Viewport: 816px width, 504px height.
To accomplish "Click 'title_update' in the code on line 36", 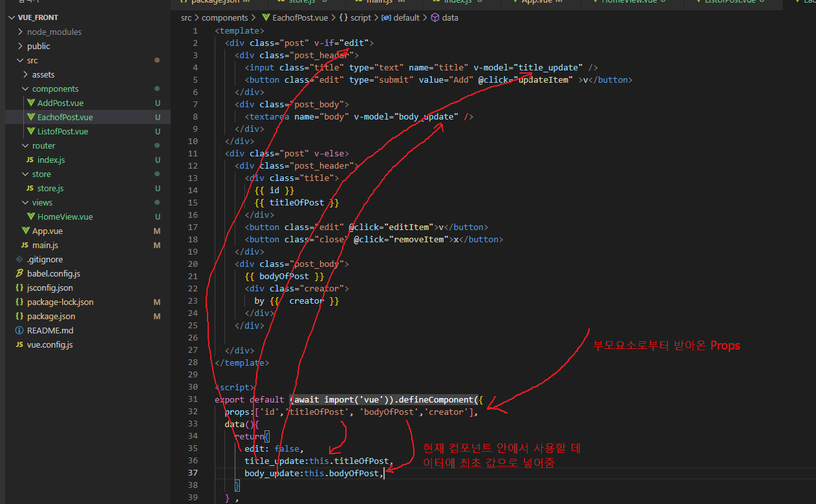I will [x=274, y=461].
